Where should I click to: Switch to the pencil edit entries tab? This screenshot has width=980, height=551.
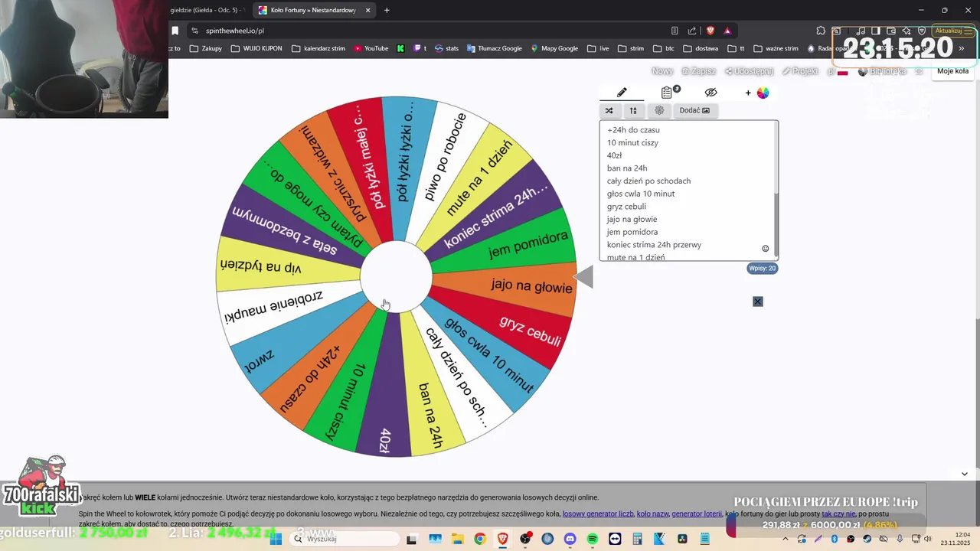pyautogui.click(x=622, y=93)
